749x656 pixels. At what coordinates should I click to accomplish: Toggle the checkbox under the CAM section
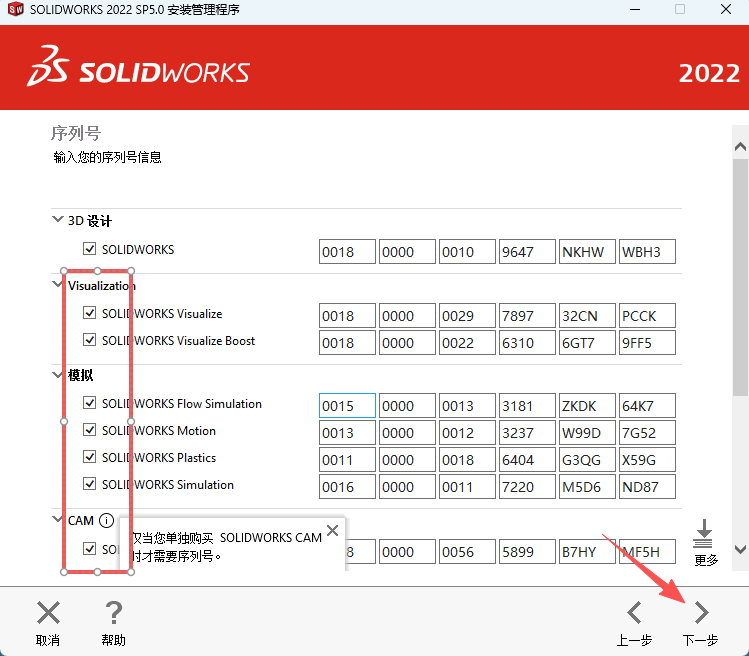(89, 548)
